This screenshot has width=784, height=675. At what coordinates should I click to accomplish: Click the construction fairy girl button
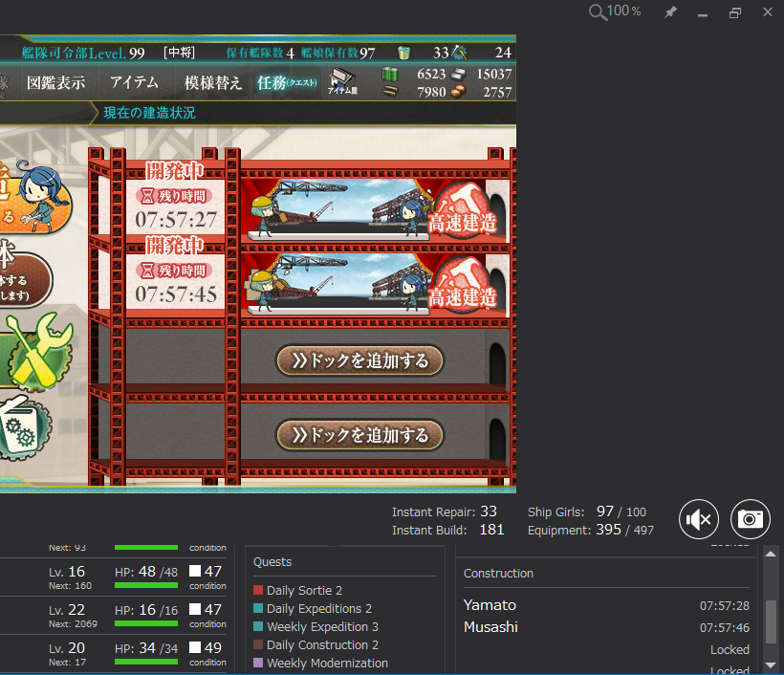coord(34,199)
